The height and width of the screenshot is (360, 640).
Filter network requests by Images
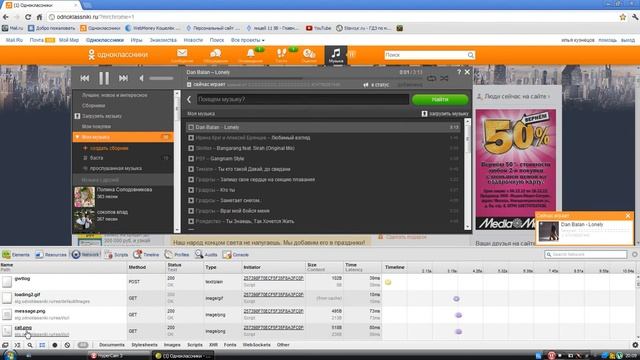pos(172,345)
